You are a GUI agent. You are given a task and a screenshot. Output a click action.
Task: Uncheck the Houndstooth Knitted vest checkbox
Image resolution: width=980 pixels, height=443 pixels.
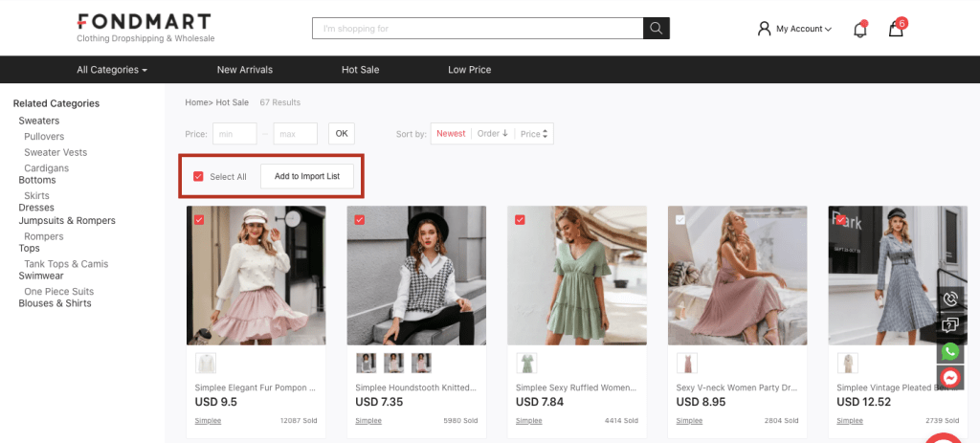click(x=360, y=219)
